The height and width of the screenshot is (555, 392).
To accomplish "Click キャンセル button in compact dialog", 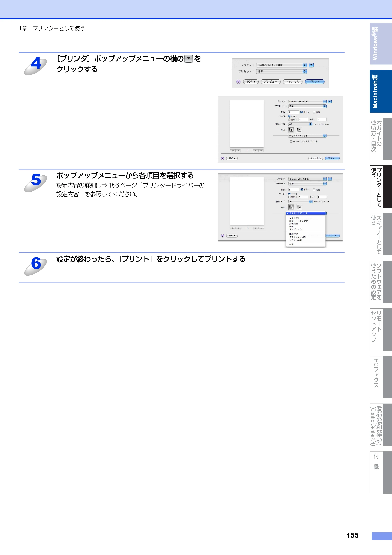I will coord(293,82).
